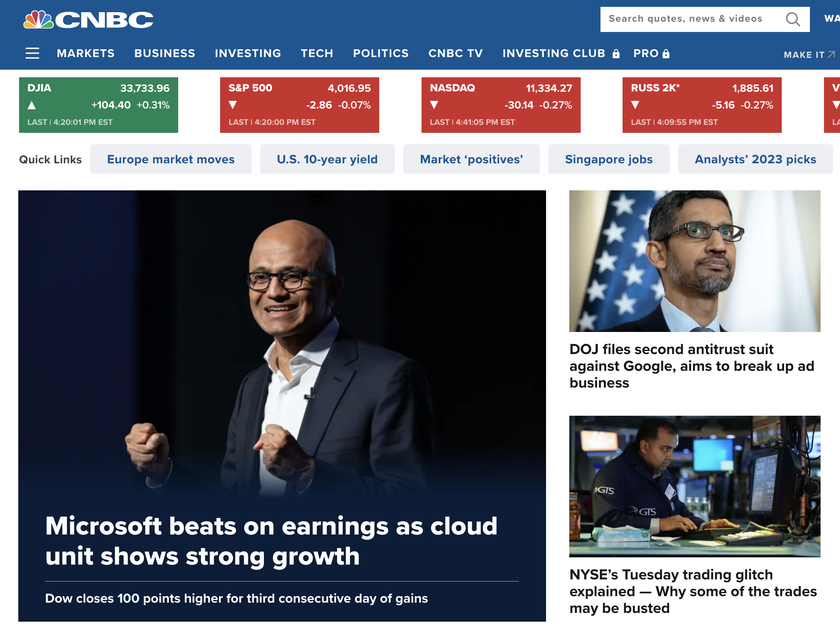Screen dimensions: 840x635
Task: Open the DJIA market ticker card
Action: coord(99,105)
